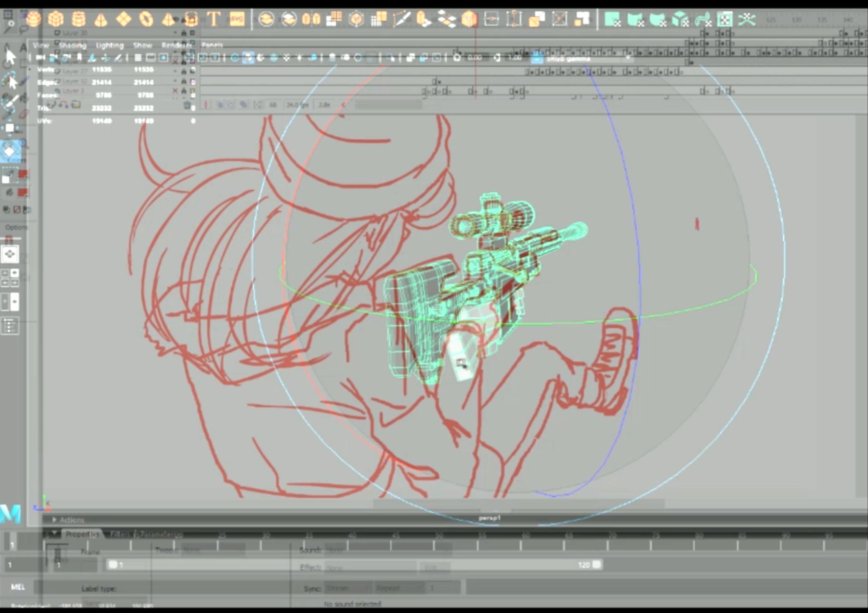Image resolution: width=868 pixels, height=613 pixels.
Task: Click the Maya logo icon
Action: tap(11, 514)
